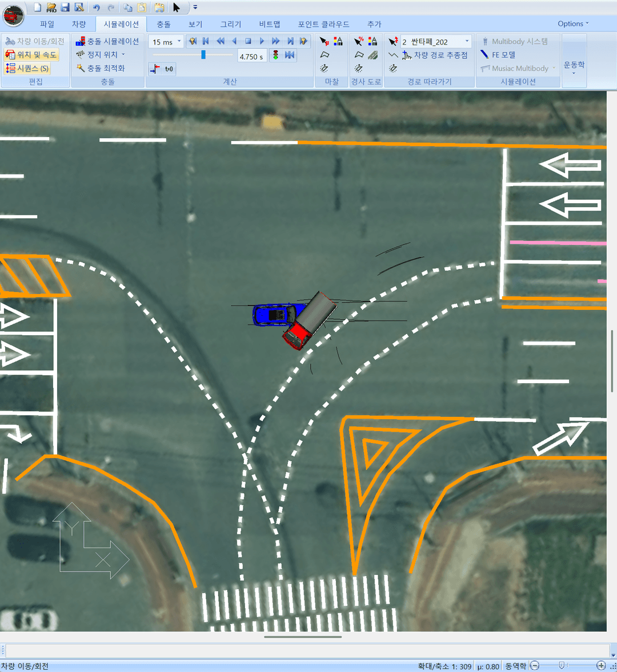
Task: Toggle the 위치 및 속도 button
Action: click(x=31, y=55)
